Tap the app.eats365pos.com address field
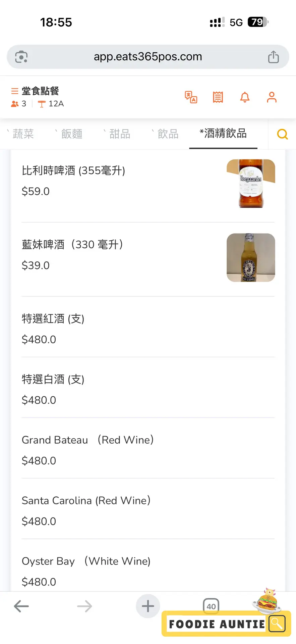The width and height of the screenshot is (296, 644). point(148,57)
